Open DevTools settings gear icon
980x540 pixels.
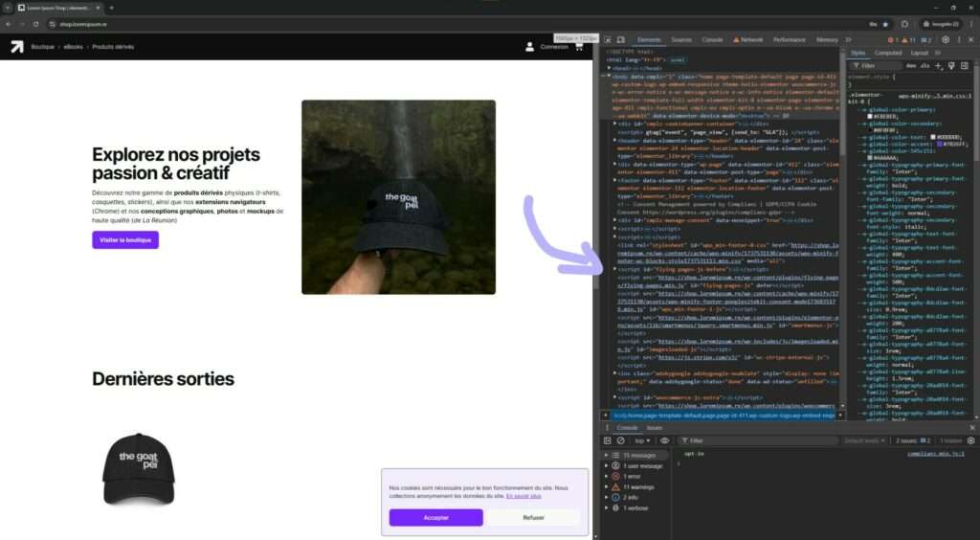[946, 40]
